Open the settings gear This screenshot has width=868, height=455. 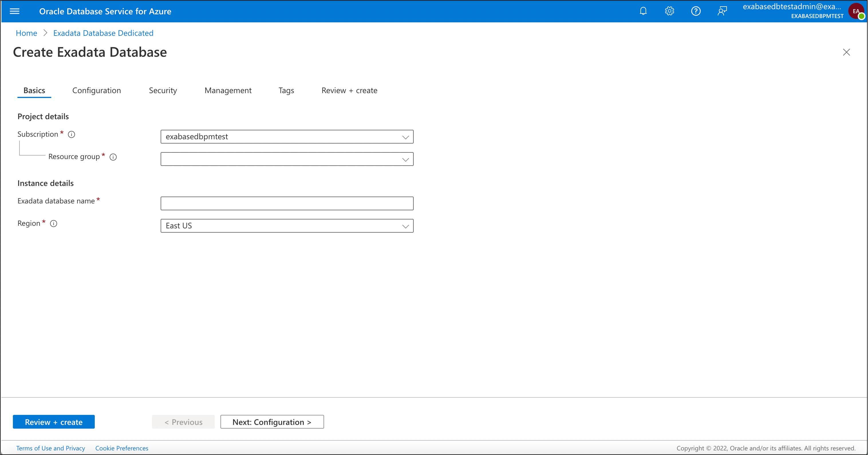(x=669, y=11)
